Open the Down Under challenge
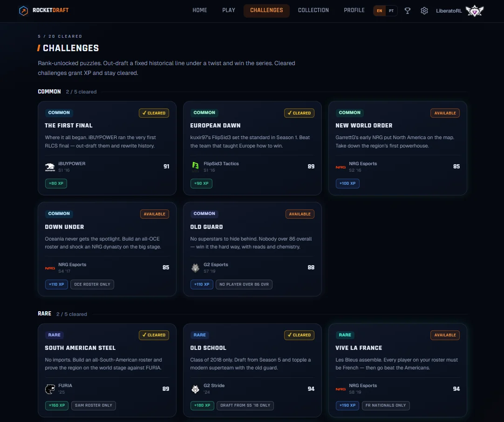Viewport: 504px width, 422px height. (x=107, y=249)
